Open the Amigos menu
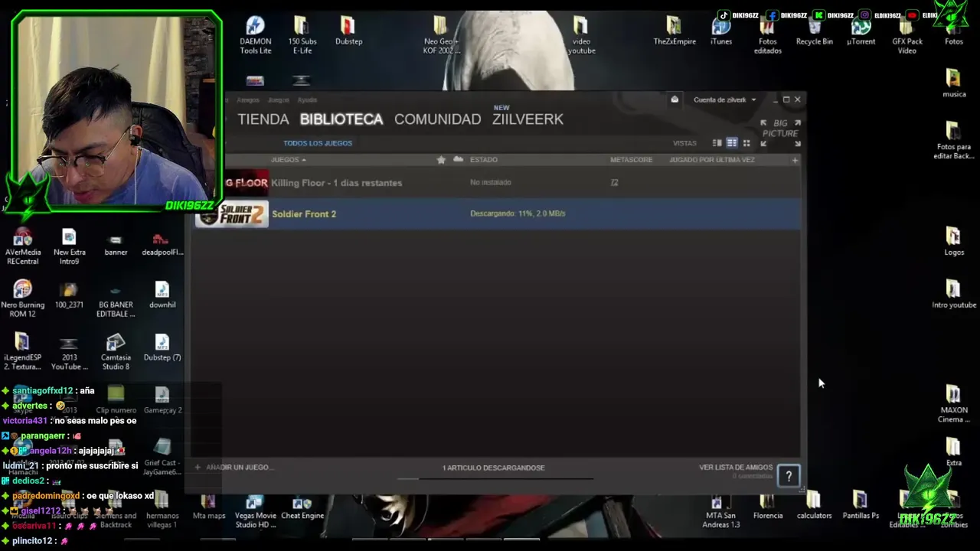This screenshot has width=980, height=551. point(248,100)
